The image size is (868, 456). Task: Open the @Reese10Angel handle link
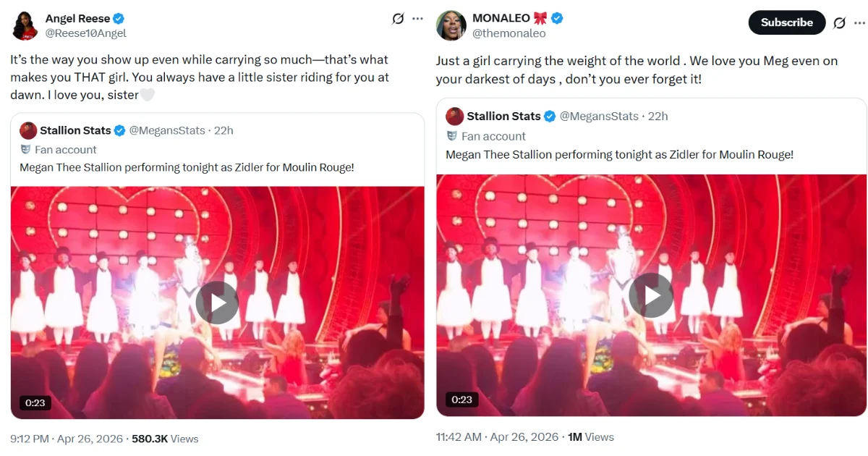[x=85, y=33]
